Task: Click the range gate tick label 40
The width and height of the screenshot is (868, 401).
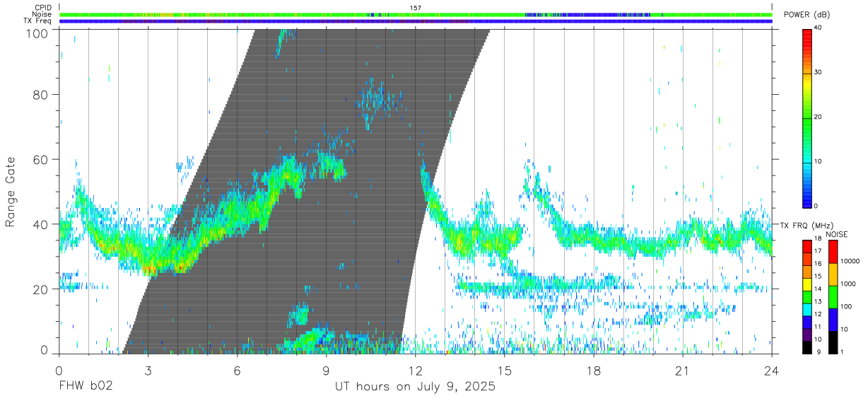Action: [x=39, y=224]
